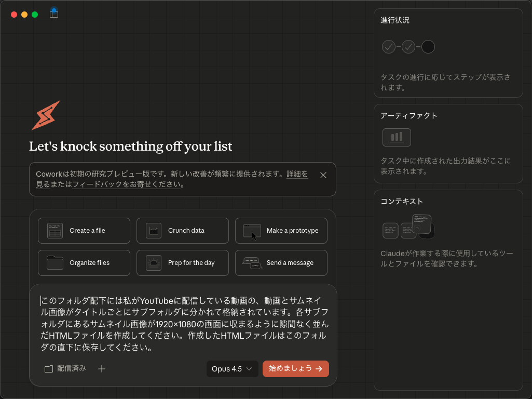Viewport: 532px width, 399px height.
Task: Dismiss the Cowork preview notice banner
Action: click(x=323, y=175)
